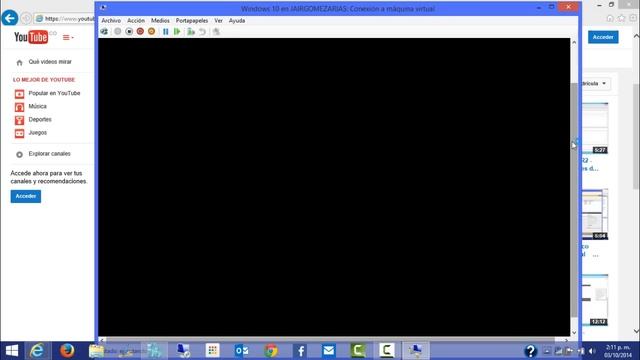Shut down the VM with red icon
Image resolution: width=640 pixels, height=360 pixels.
coord(140,31)
